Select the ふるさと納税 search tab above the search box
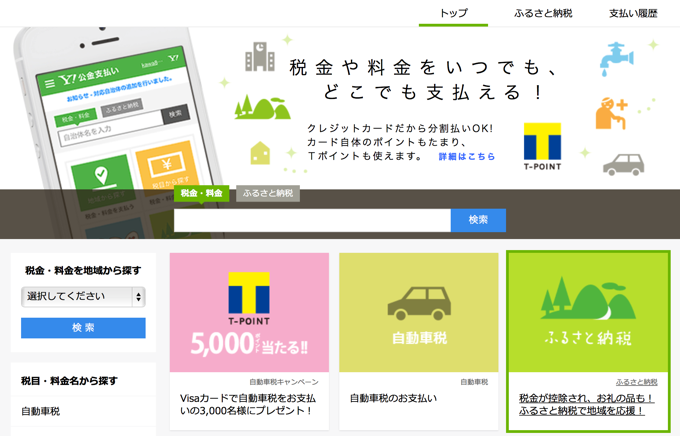Screen dimensions: 680x436 point(268,193)
